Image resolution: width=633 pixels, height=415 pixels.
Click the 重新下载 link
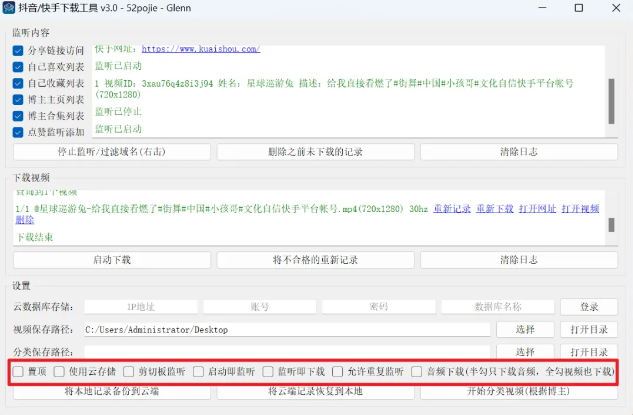click(495, 209)
